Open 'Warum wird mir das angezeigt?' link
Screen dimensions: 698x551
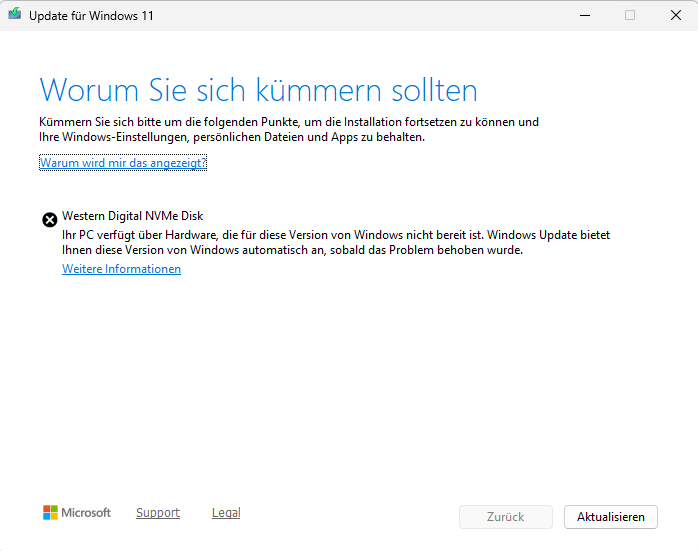[123, 162]
